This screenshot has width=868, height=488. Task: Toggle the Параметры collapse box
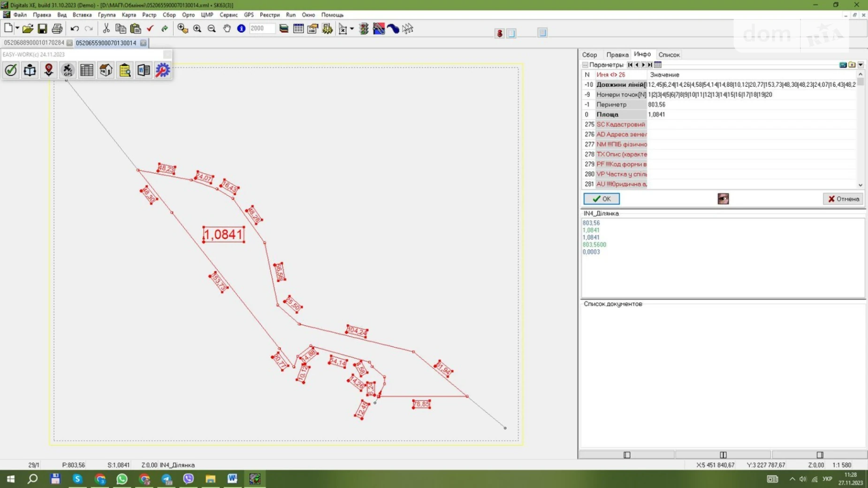[585, 65]
